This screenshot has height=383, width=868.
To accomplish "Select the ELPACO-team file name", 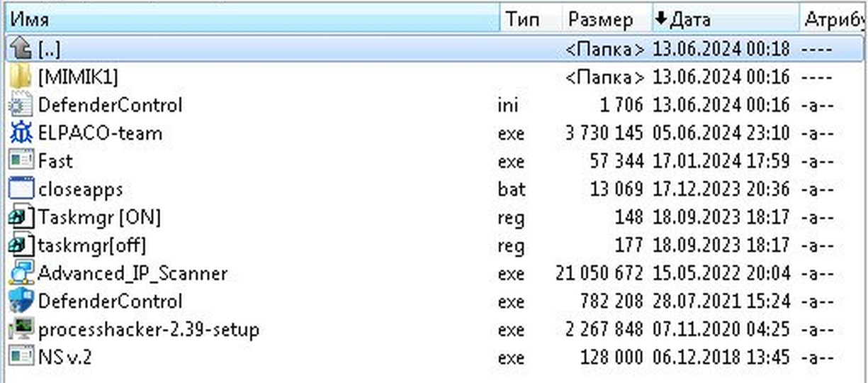I will coord(100,133).
